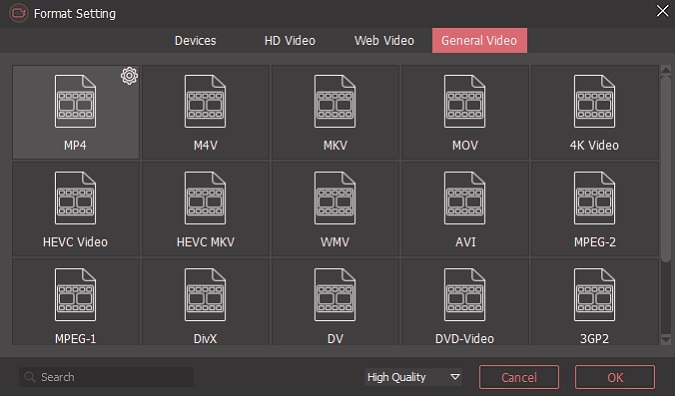The width and height of the screenshot is (675, 396).
Task: Choose the DVD-Video format icon
Action: tap(465, 295)
